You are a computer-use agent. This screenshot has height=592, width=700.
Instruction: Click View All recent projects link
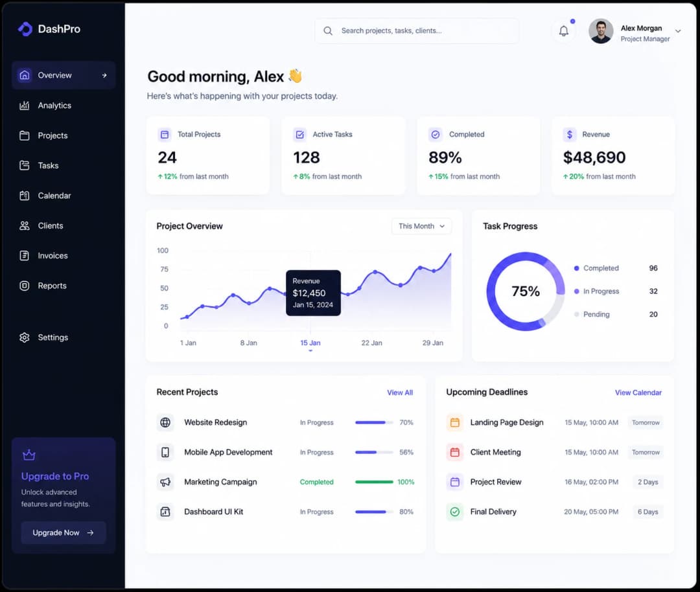click(400, 393)
